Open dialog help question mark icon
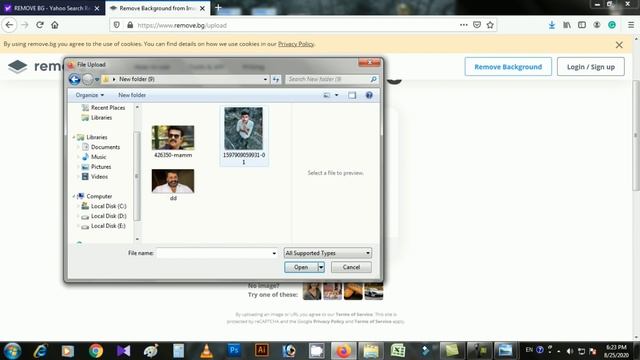Image resolution: width=640 pixels, height=360 pixels. 369,95
